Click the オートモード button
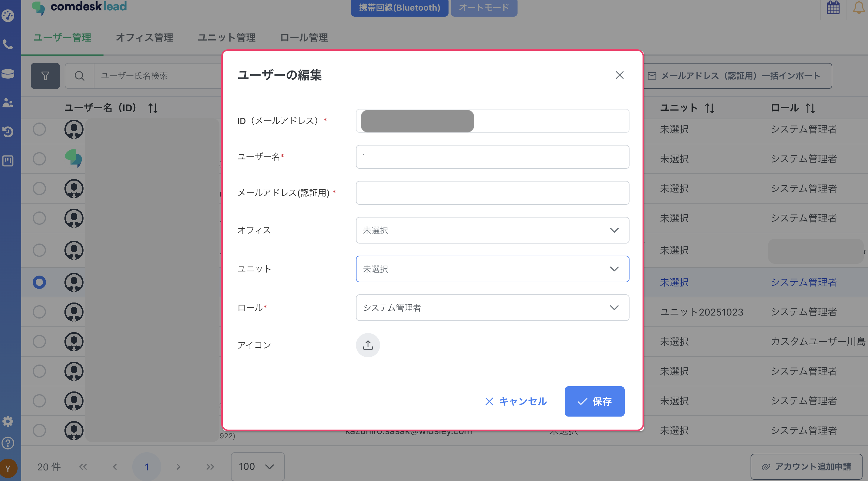The image size is (868, 481). [x=484, y=7]
